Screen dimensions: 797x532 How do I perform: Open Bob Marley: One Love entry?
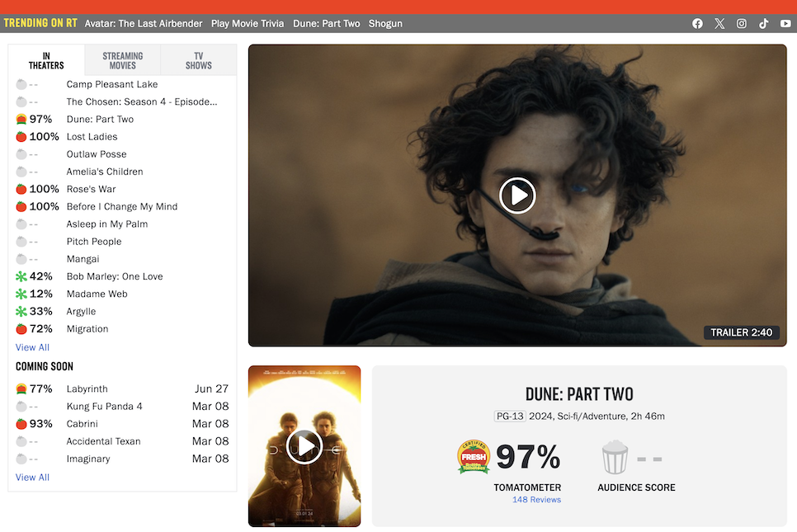point(115,276)
